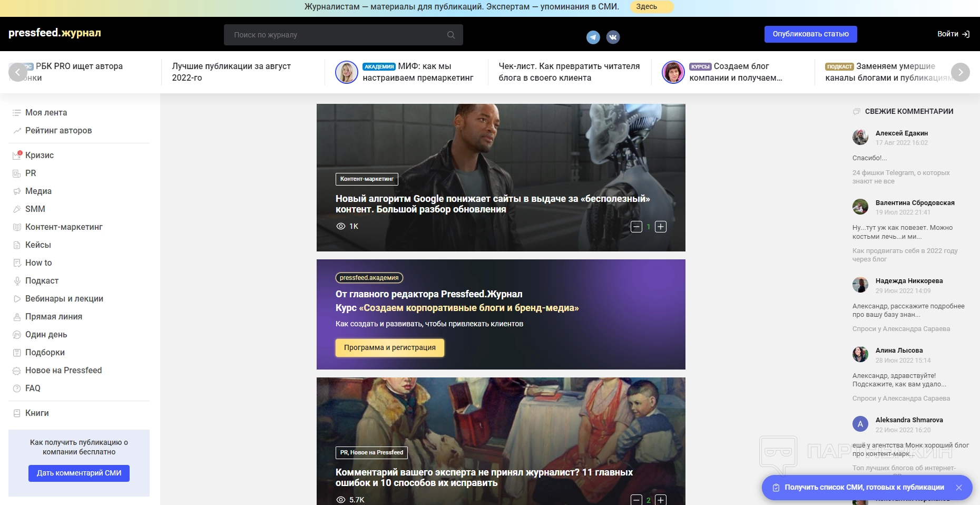
Task: Open Алексей Едакин's avatar
Action: (x=860, y=137)
